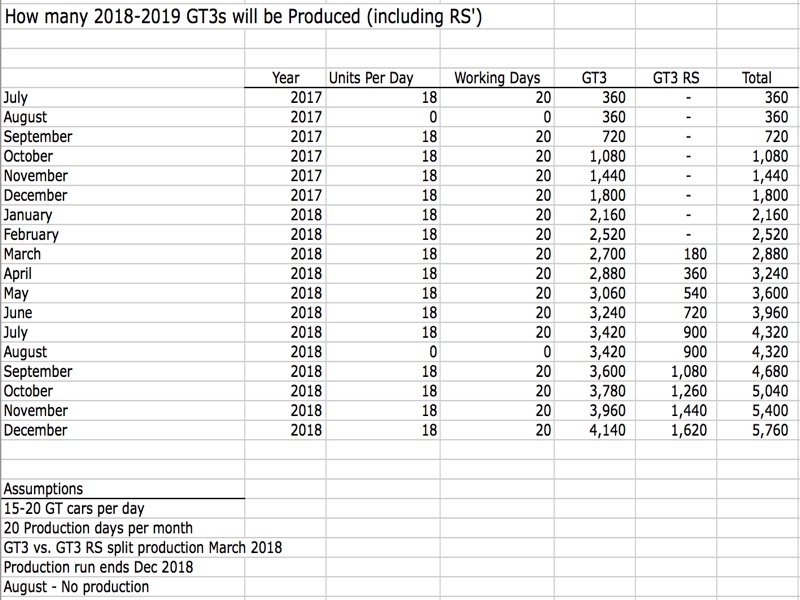The width and height of the screenshot is (800, 600).
Task: Select the GT3 RS cell '540'
Action: tap(695, 293)
